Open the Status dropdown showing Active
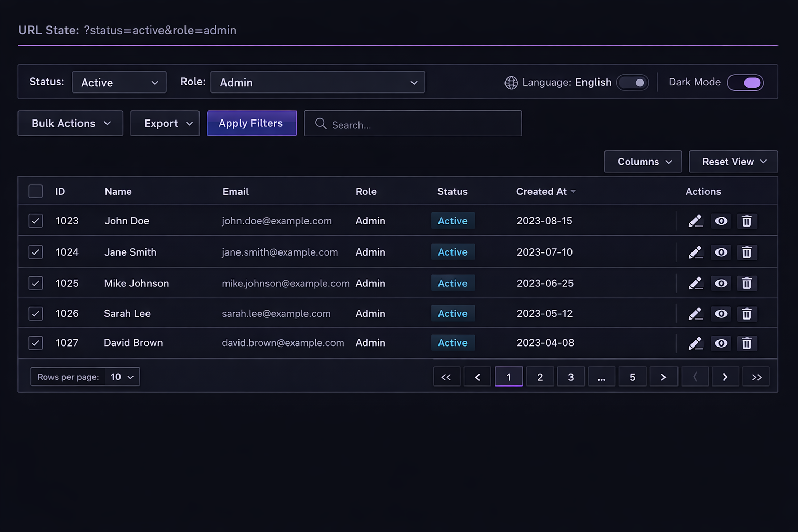798x532 pixels. (119, 83)
